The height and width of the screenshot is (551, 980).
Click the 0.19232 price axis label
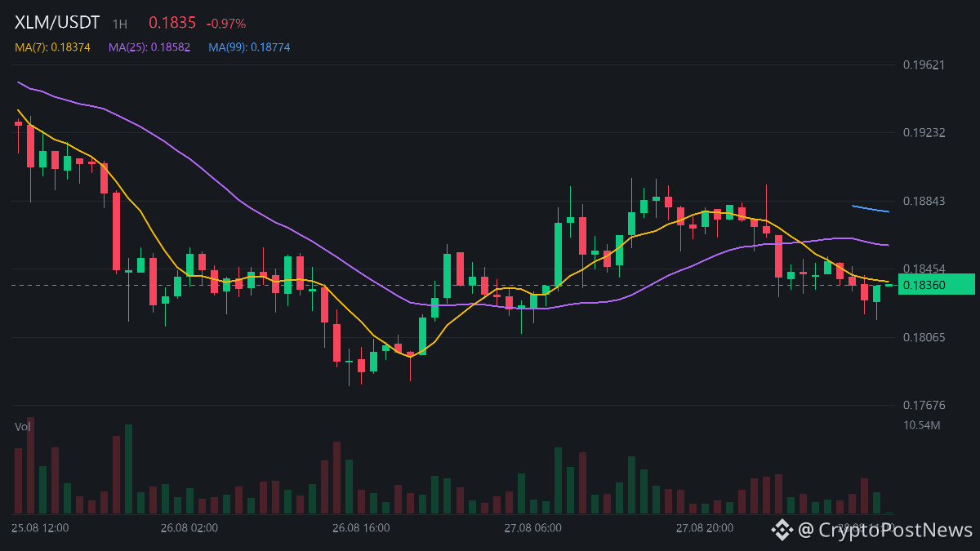[x=924, y=132]
